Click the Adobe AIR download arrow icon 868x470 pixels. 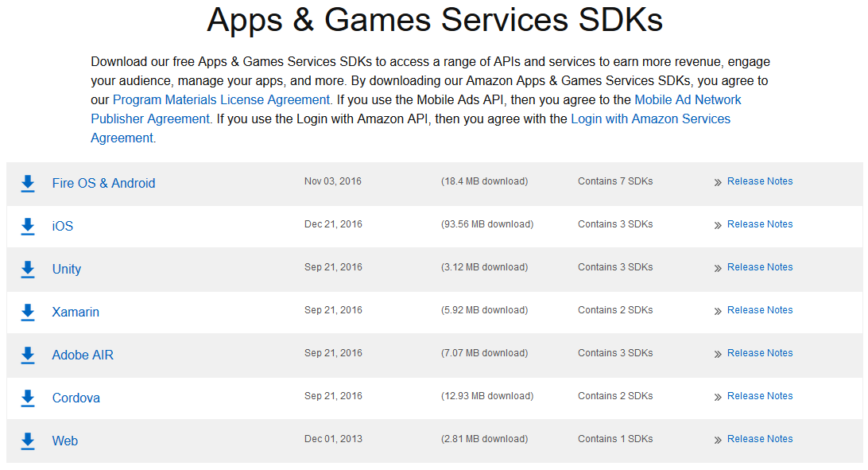[28, 355]
